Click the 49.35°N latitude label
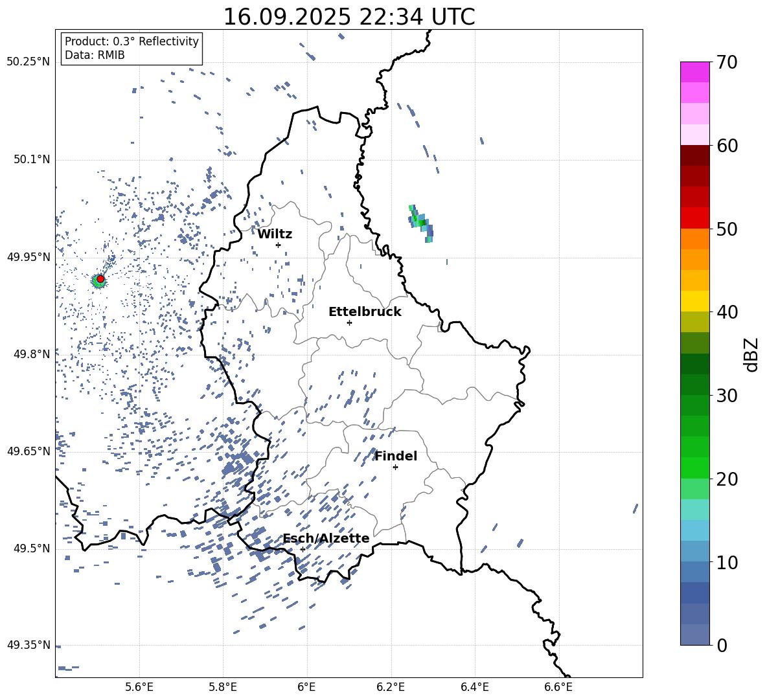Image resolution: width=767 pixels, height=700 pixels. point(29,645)
